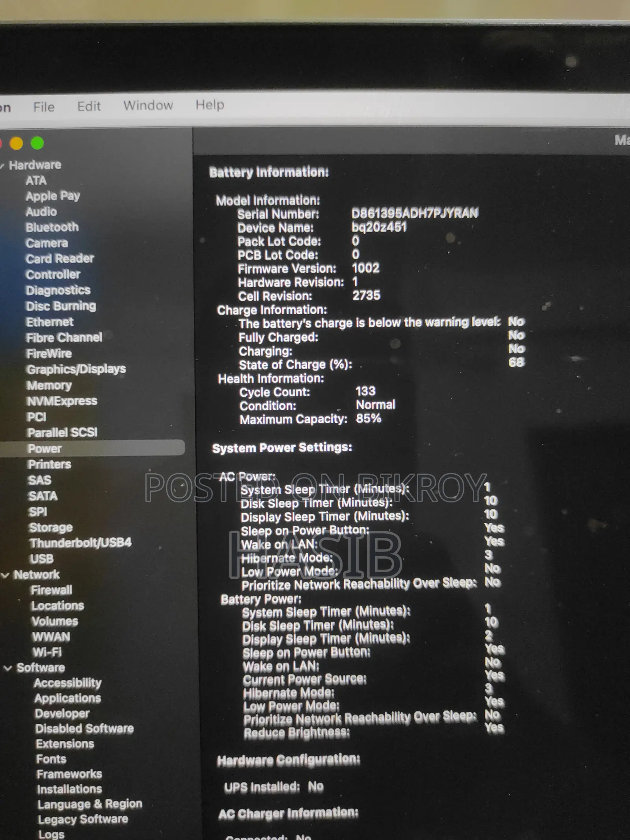Select SPI in the sidebar

tap(38, 512)
